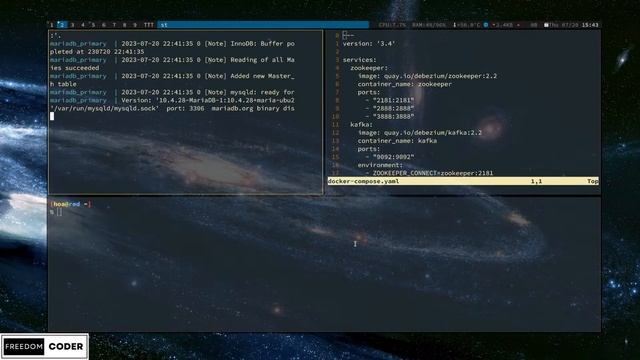
Task: Click the cursor block in the log terminal
Action: 52,116
